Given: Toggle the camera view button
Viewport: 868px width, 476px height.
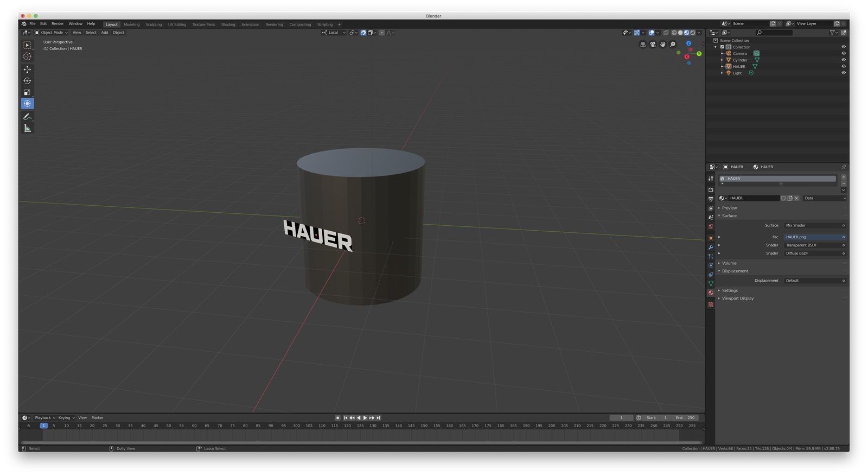Looking at the screenshot, I should (653, 45).
